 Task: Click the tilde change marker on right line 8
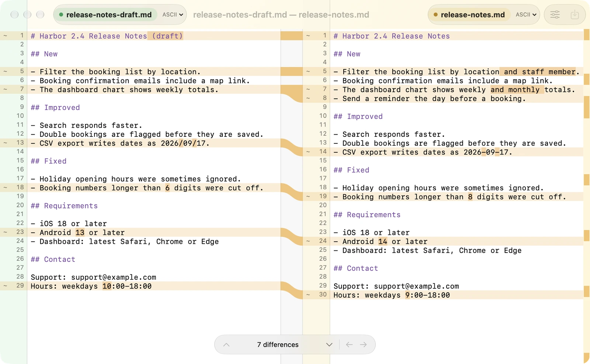point(308,98)
